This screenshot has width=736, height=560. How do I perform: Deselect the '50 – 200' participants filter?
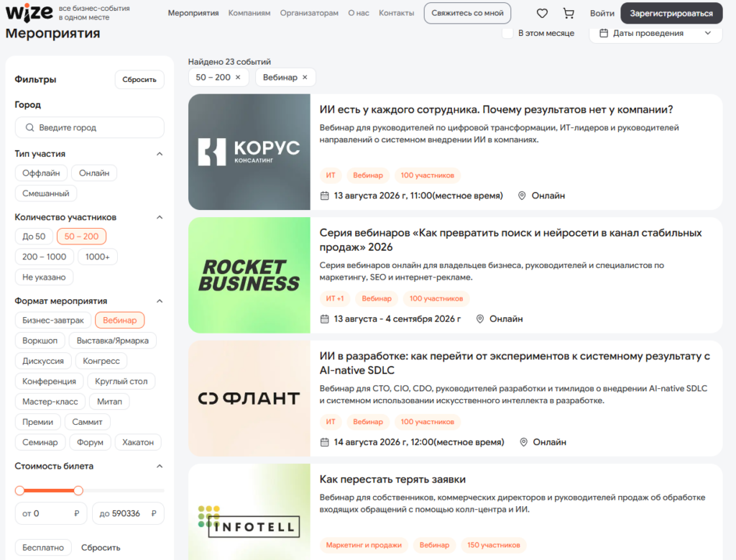click(x=82, y=237)
